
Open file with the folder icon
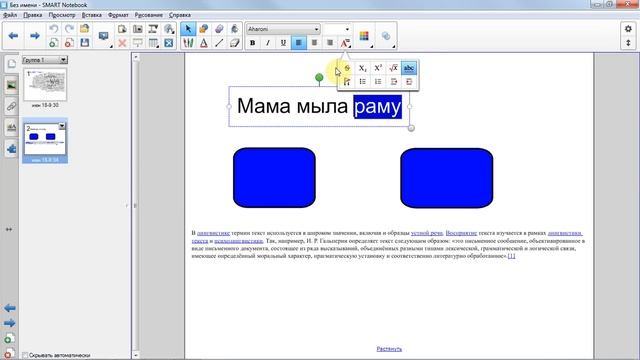84,29
